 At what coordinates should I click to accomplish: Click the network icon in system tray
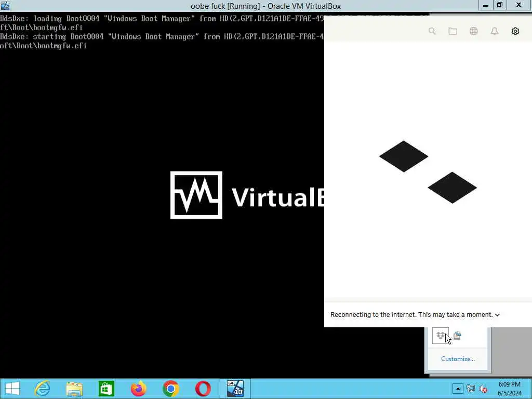pos(471,389)
